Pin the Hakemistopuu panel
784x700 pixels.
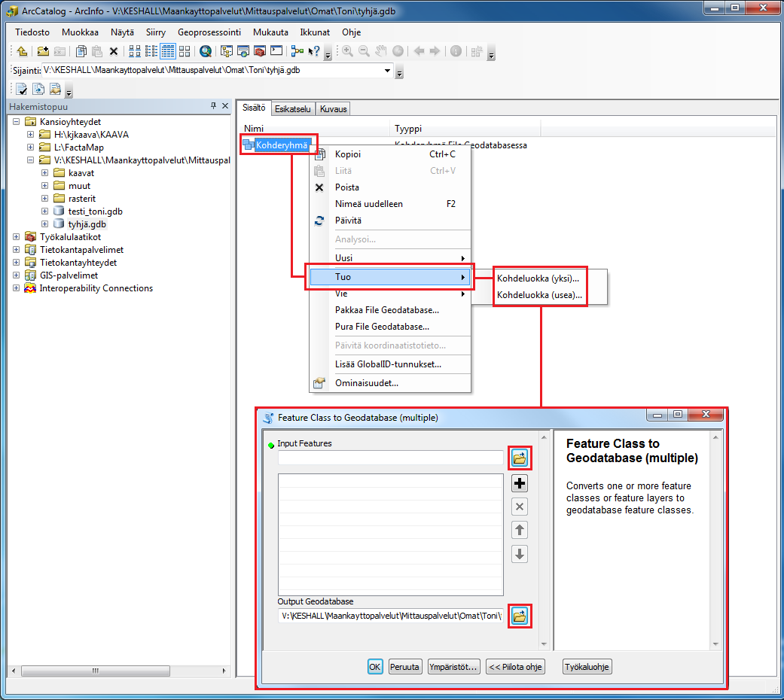coord(213,106)
